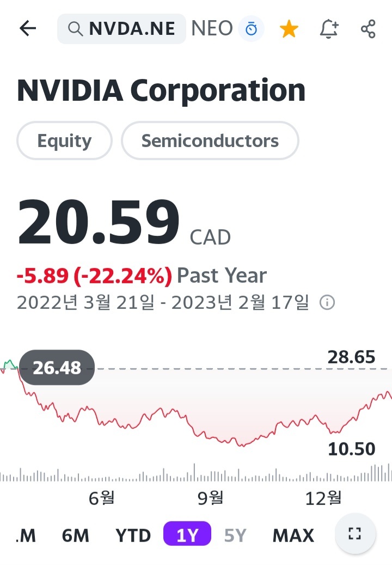
Task: Navigate back with the arrow icon
Action: click(x=27, y=28)
